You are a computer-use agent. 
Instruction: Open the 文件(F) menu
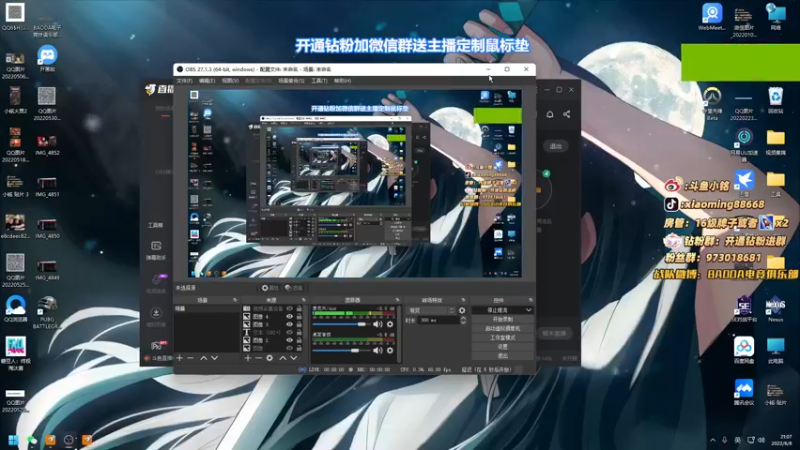(x=184, y=81)
